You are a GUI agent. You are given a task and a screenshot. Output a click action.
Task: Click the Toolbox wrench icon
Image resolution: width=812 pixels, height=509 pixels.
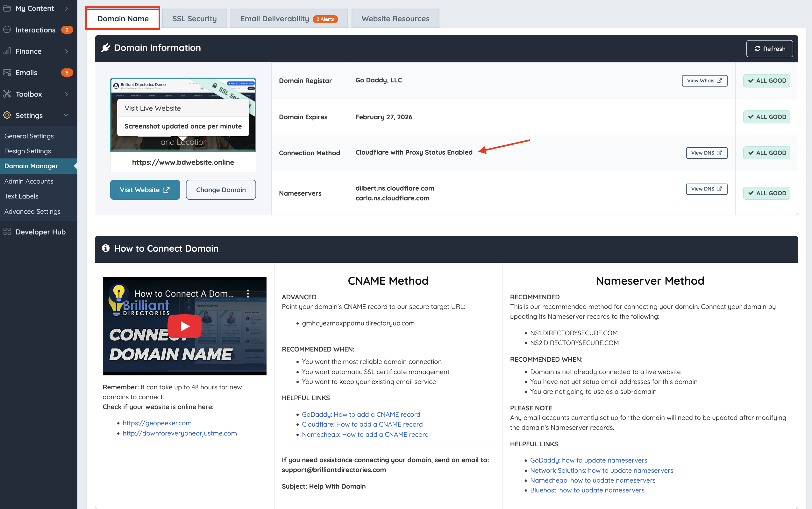7,94
